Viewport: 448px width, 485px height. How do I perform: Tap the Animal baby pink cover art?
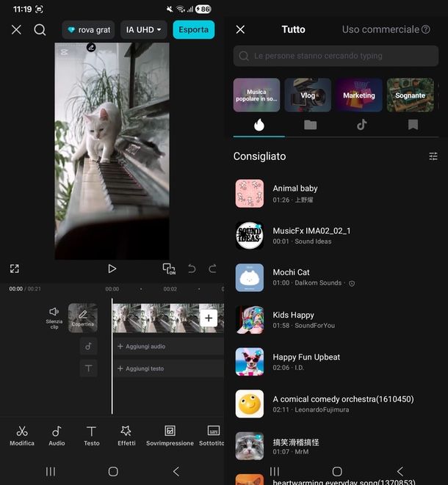coord(250,194)
